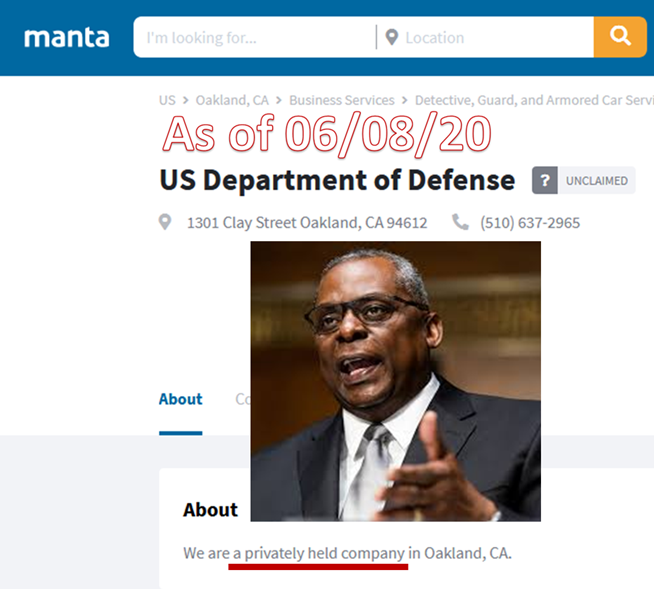Click the map pin icon beside address

(166, 222)
